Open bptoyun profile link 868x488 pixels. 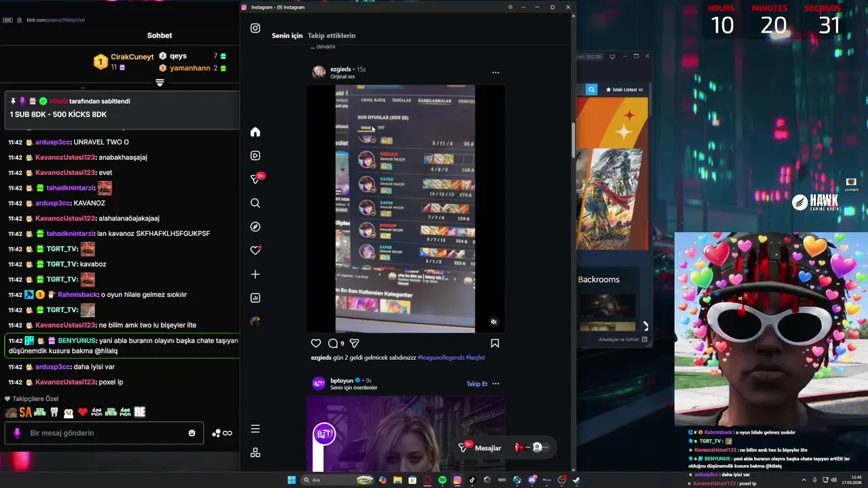point(342,380)
